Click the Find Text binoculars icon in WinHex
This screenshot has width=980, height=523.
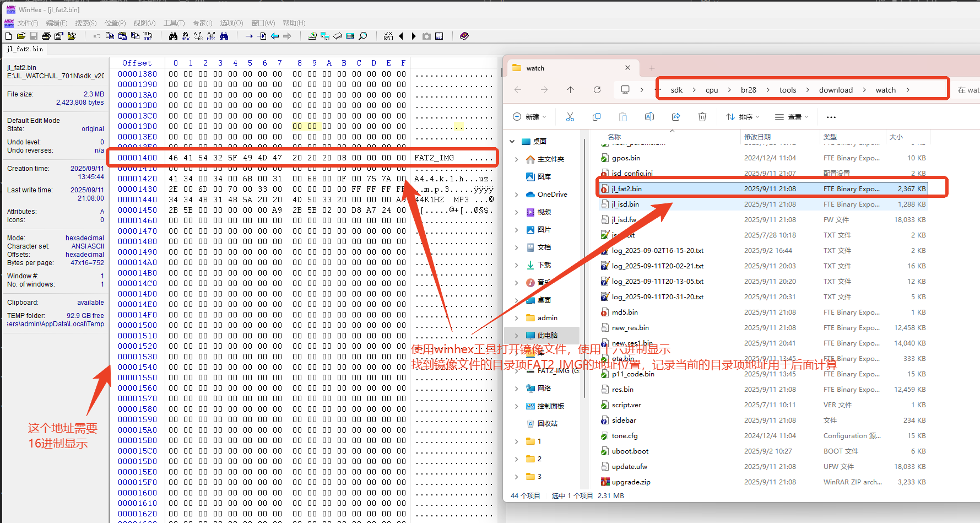tap(173, 36)
